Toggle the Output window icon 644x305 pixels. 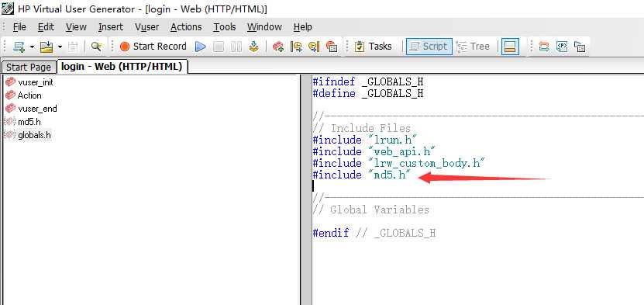[510, 47]
